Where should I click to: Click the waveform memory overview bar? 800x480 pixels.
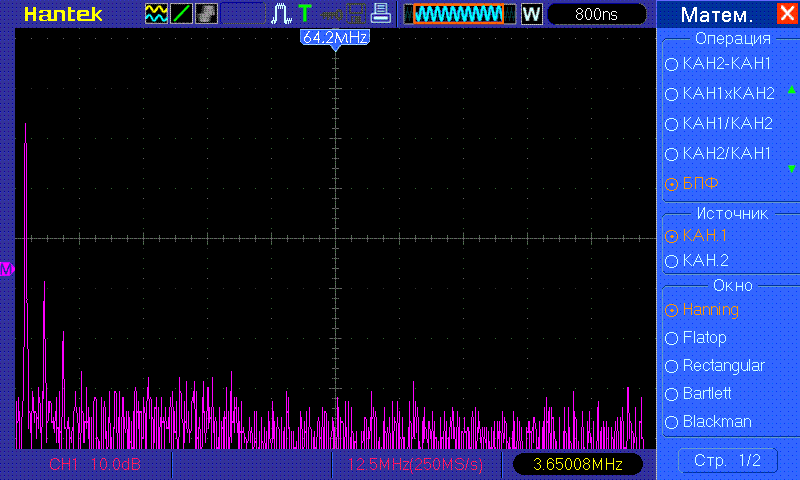(x=459, y=15)
